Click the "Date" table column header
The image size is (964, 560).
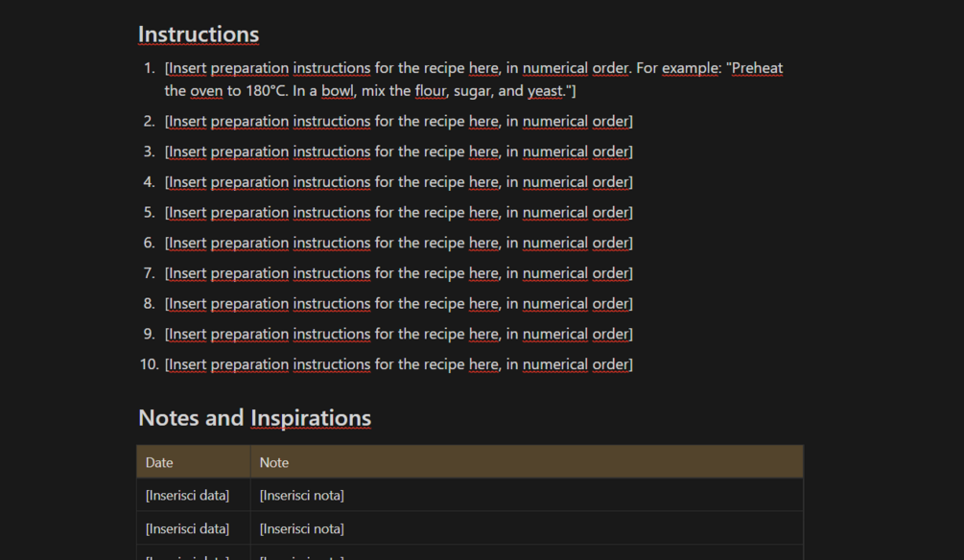tap(159, 462)
